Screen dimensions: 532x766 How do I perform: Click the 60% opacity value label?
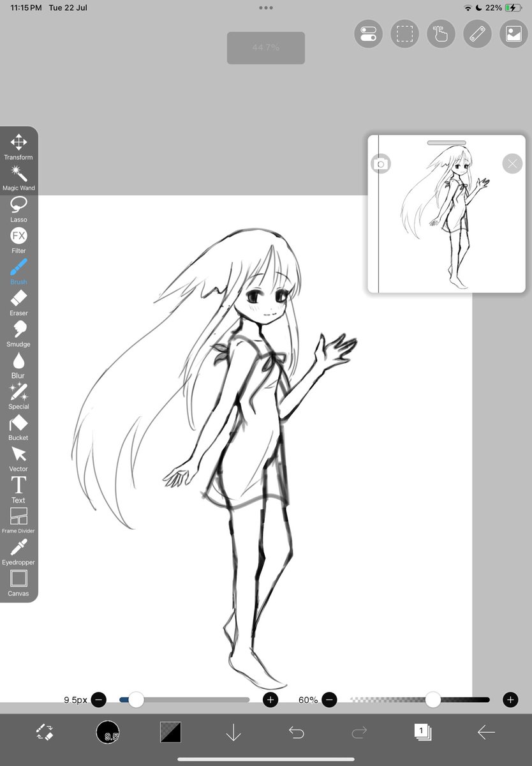coord(308,700)
